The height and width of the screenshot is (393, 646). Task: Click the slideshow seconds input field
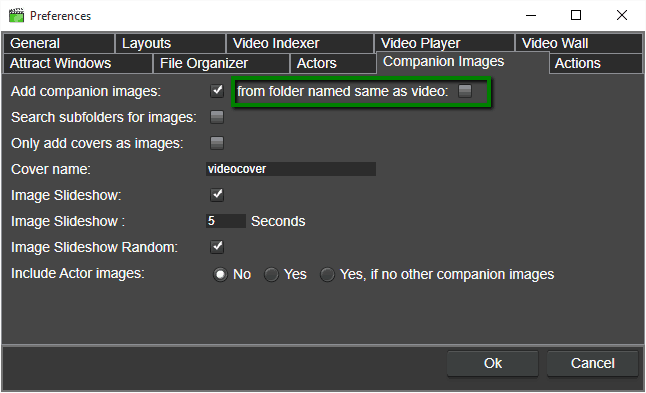pyautogui.click(x=226, y=221)
